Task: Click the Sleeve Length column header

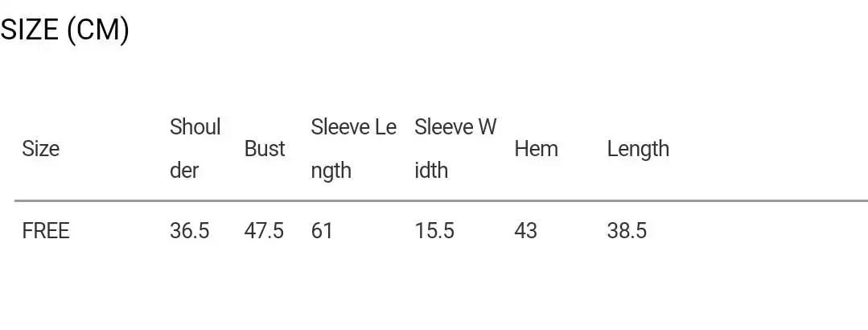Action: click(x=353, y=127)
